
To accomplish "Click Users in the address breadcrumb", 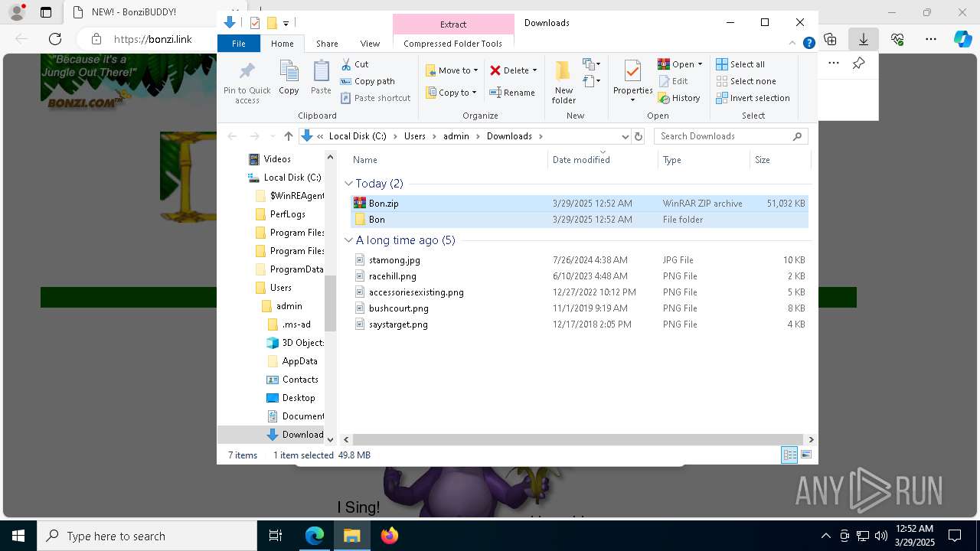I will pos(414,136).
